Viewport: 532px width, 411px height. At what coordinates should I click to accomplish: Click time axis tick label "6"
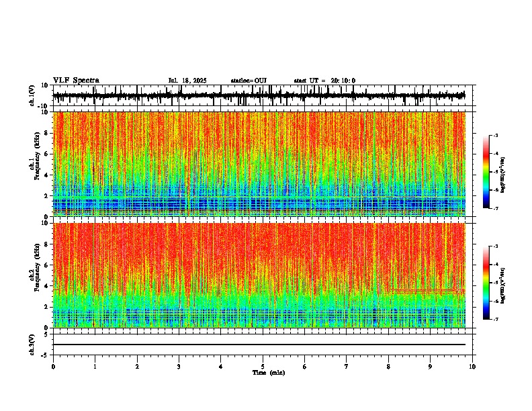(x=305, y=367)
